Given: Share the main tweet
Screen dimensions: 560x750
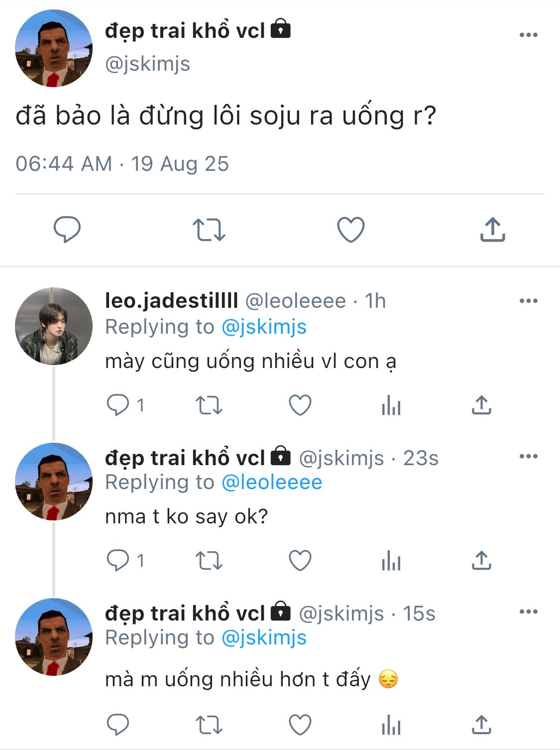Looking at the screenshot, I should click(492, 230).
